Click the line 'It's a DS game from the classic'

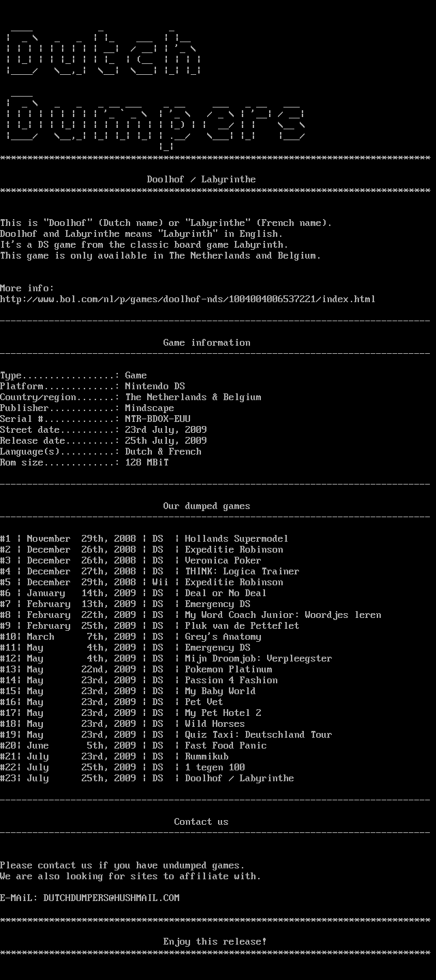[144, 245]
